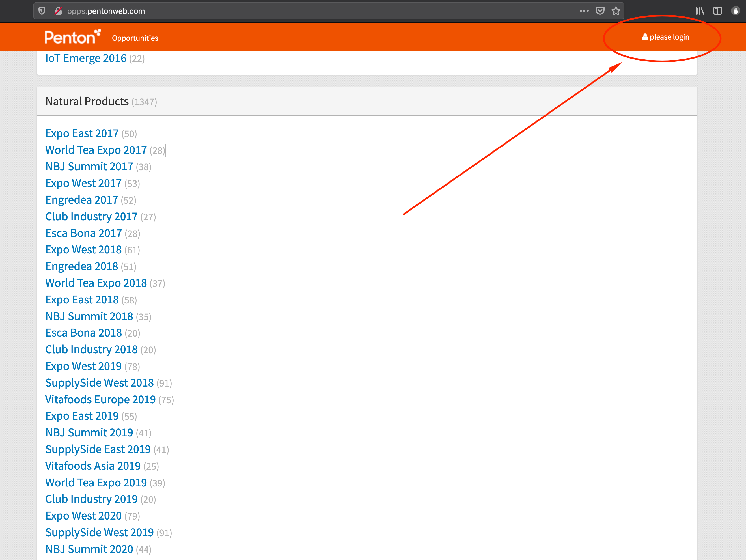Click the (79) count beside Expo West 2020
This screenshot has height=560, width=746.
(x=132, y=516)
